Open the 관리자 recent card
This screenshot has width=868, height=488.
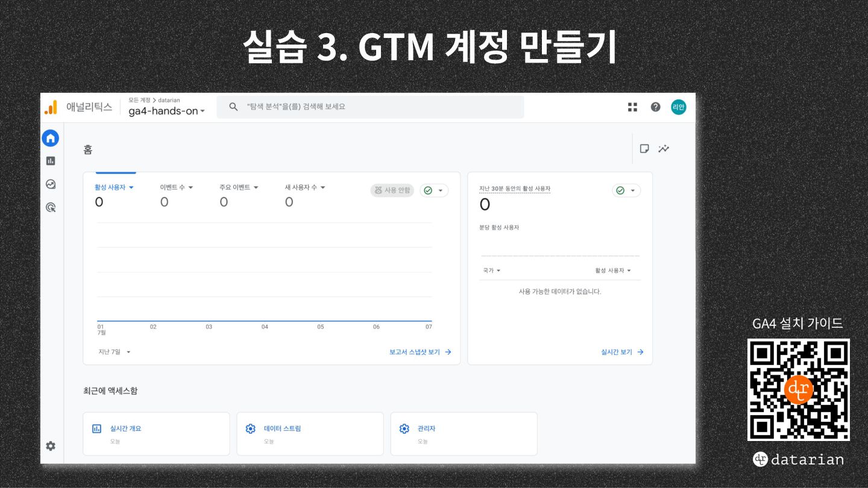coord(464,434)
